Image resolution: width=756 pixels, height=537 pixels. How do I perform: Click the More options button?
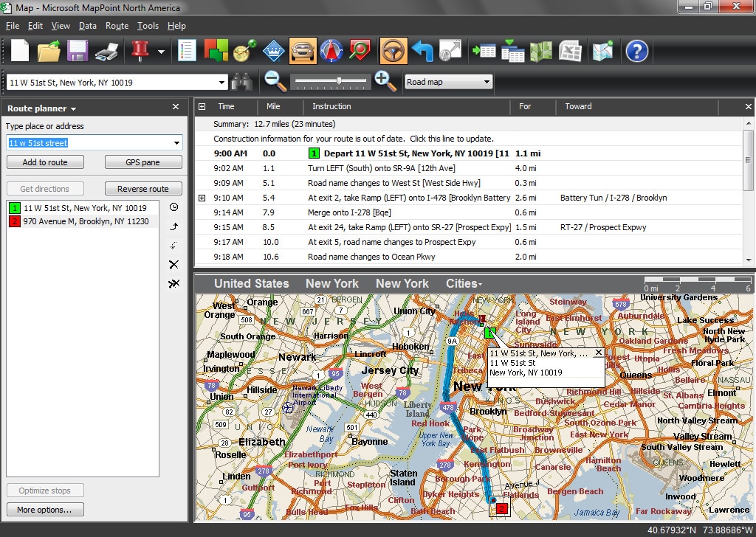pos(45,510)
